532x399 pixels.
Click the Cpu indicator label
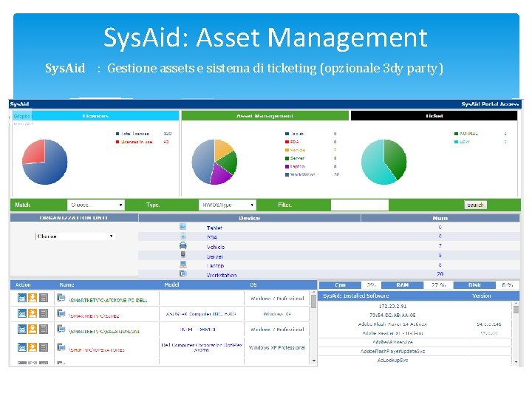340,285
